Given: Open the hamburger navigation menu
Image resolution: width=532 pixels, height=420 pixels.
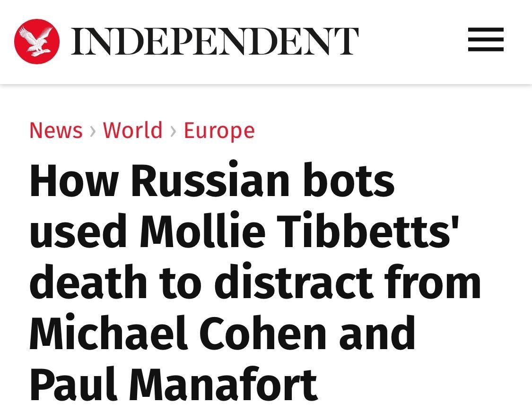Looking at the screenshot, I should tap(486, 40).
